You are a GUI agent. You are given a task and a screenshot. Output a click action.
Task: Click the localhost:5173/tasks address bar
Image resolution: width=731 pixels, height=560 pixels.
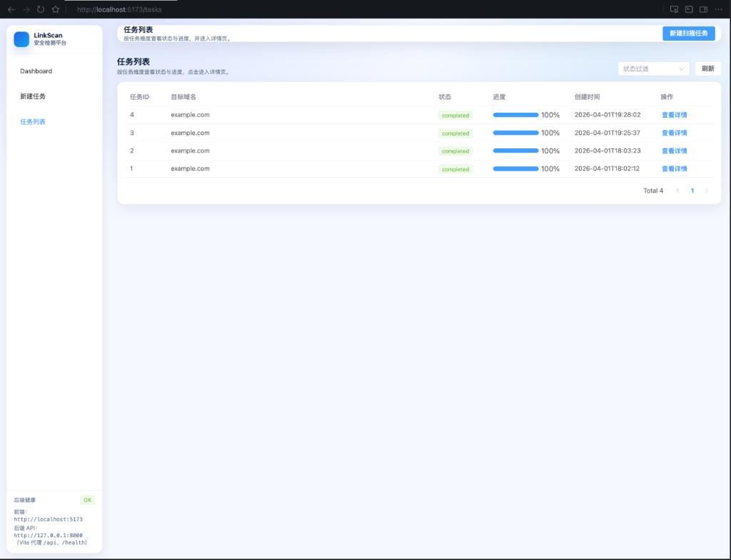coord(119,9)
